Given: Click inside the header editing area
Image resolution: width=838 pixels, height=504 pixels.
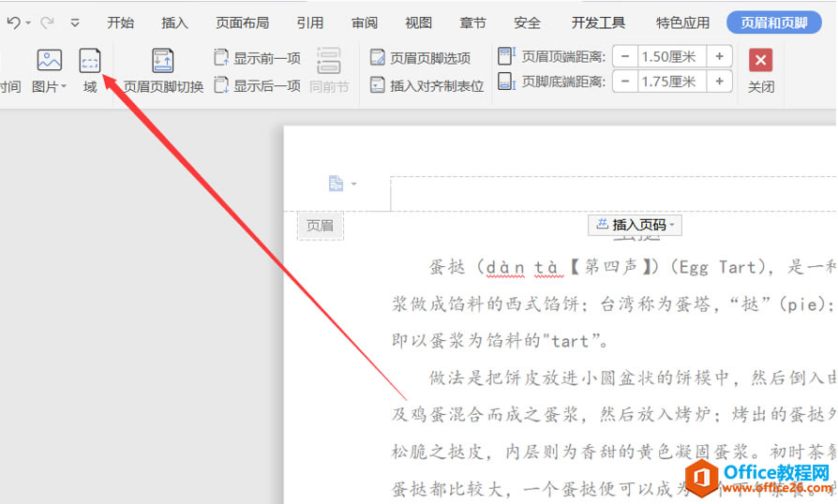Looking at the screenshot, I should click(613, 193).
